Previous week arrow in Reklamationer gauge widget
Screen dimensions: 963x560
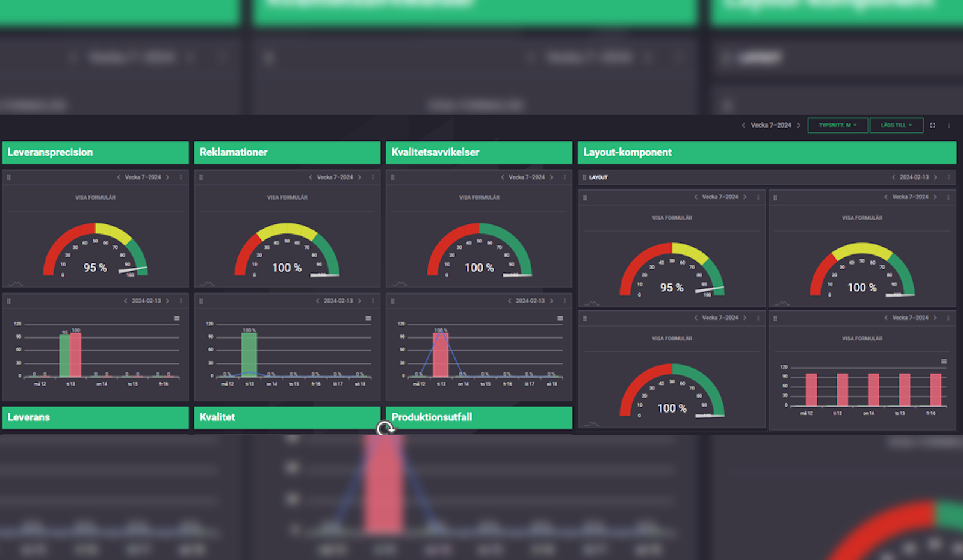click(310, 177)
